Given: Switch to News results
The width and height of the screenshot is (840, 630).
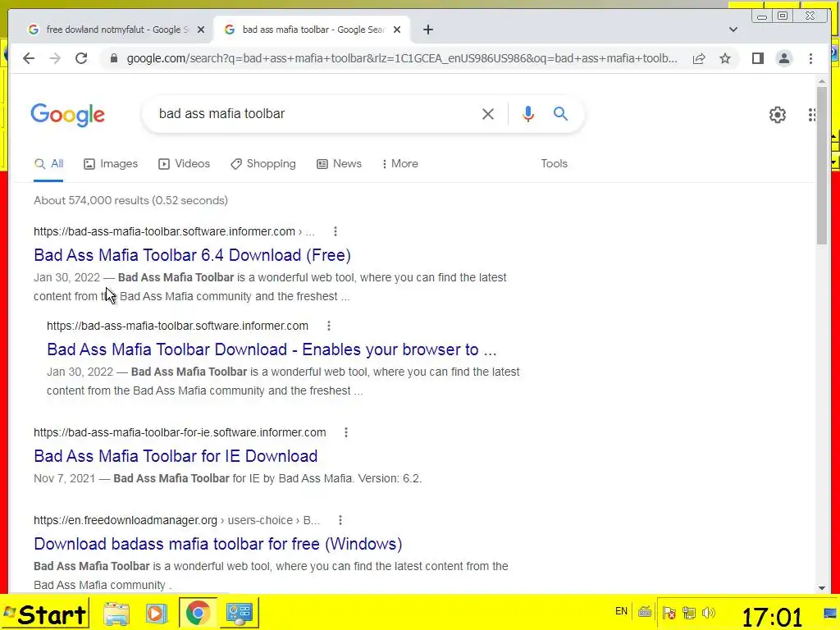Looking at the screenshot, I should pyautogui.click(x=339, y=164).
